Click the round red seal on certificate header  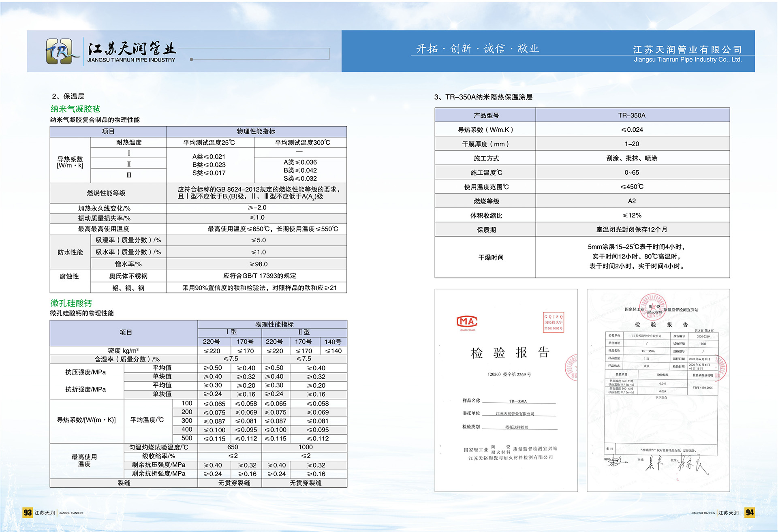652,307
